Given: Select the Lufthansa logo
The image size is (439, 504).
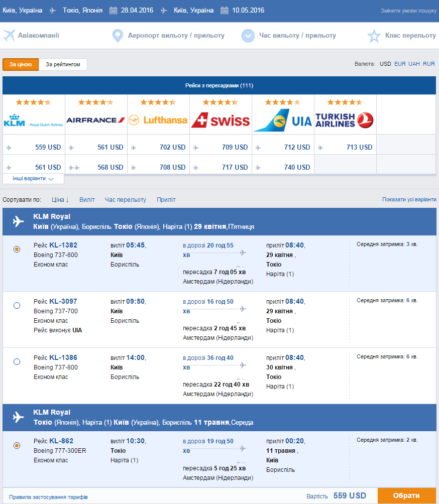Looking at the screenshot, I should click(158, 120).
